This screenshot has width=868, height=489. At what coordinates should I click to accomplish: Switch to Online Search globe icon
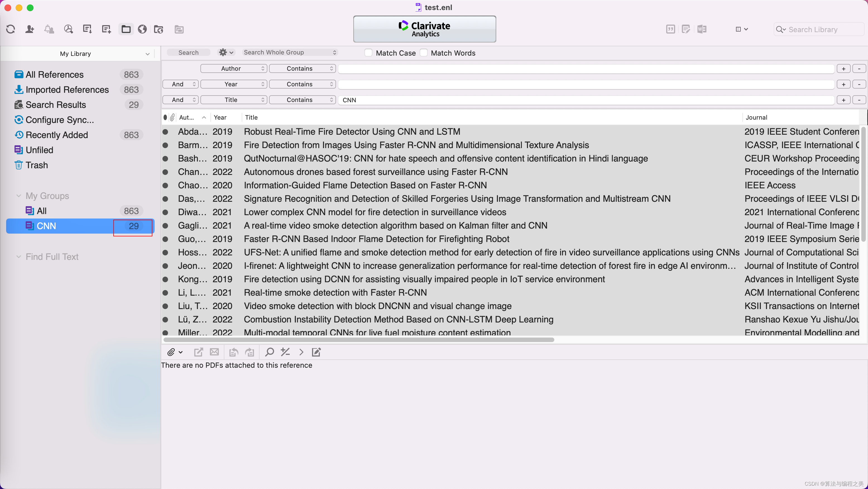(142, 29)
